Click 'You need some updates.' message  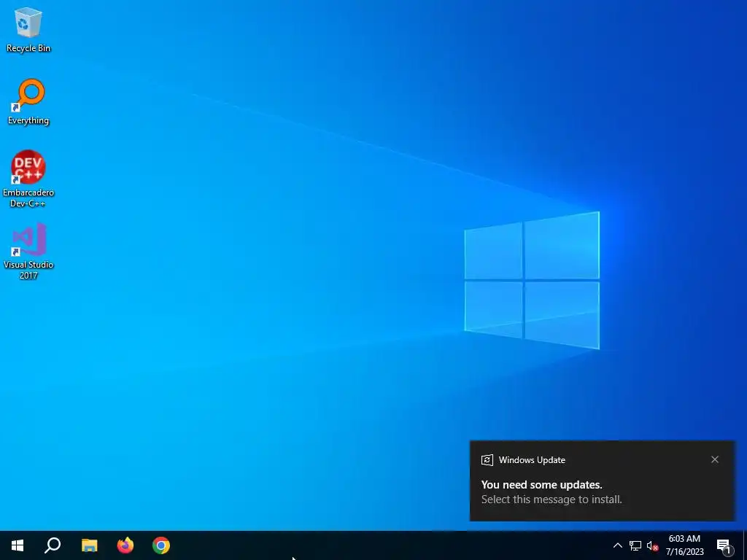(x=542, y=485)
